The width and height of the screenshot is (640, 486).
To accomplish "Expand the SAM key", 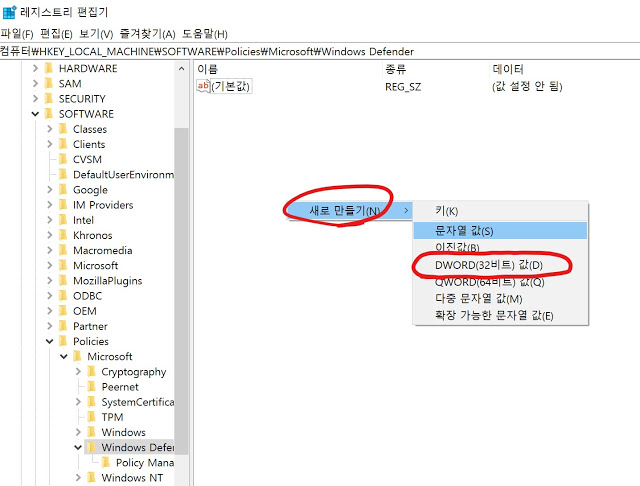I will pyautogui.click(x=36, y=83).
